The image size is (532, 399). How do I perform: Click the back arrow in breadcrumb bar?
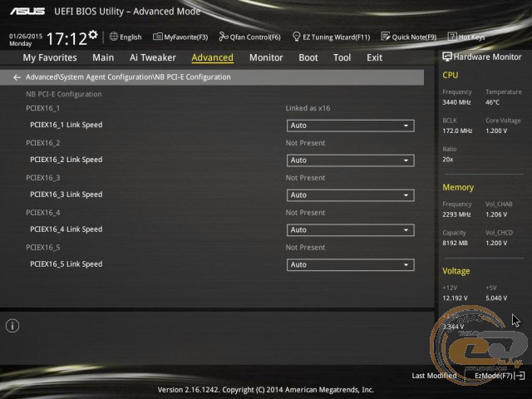coord(17,77)
